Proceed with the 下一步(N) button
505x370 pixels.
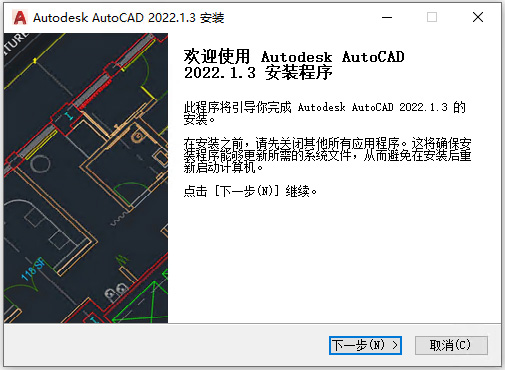(365, 345)
